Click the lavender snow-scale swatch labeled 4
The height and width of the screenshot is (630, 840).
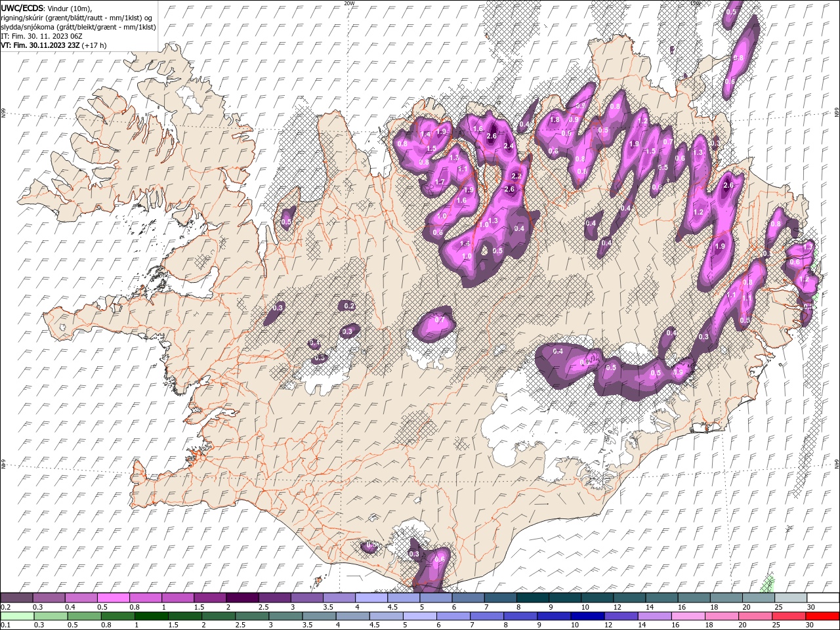coord(371,598)
